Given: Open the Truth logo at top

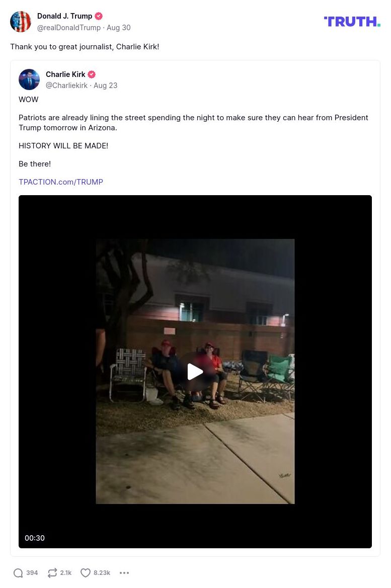Looking at the screenshot, I should 352,21.
